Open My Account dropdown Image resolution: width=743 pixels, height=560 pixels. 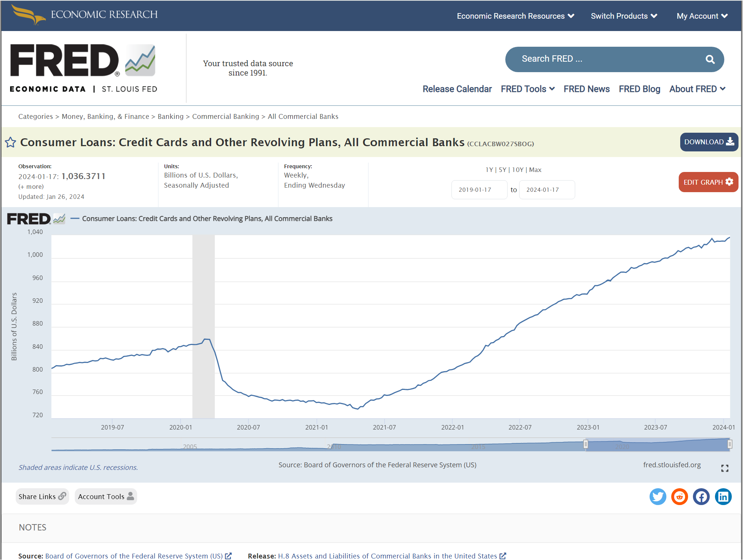[702, 16]
